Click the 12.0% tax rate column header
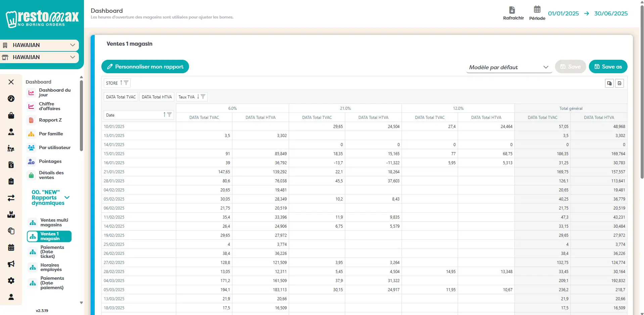The height and width of the screenshot is (315, 644). coord(458,108)
